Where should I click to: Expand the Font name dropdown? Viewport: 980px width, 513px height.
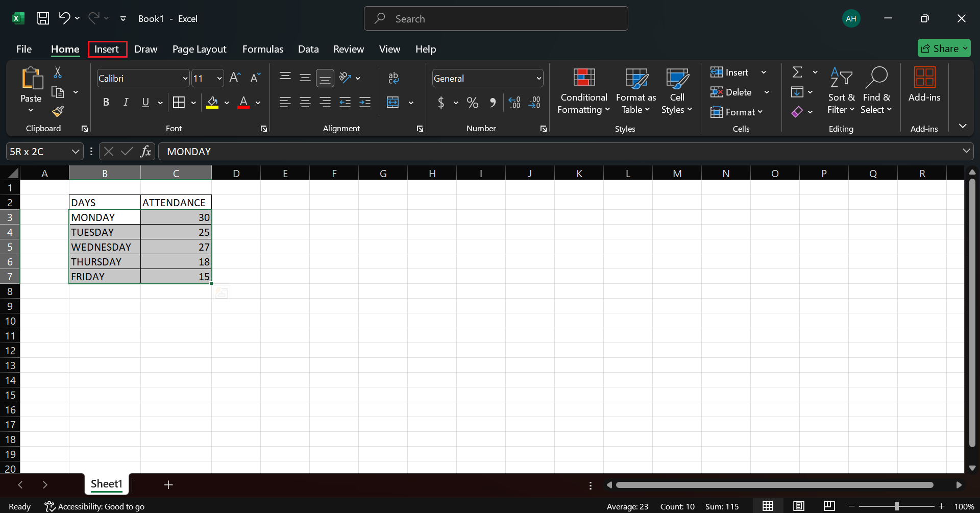coord(184,78)
